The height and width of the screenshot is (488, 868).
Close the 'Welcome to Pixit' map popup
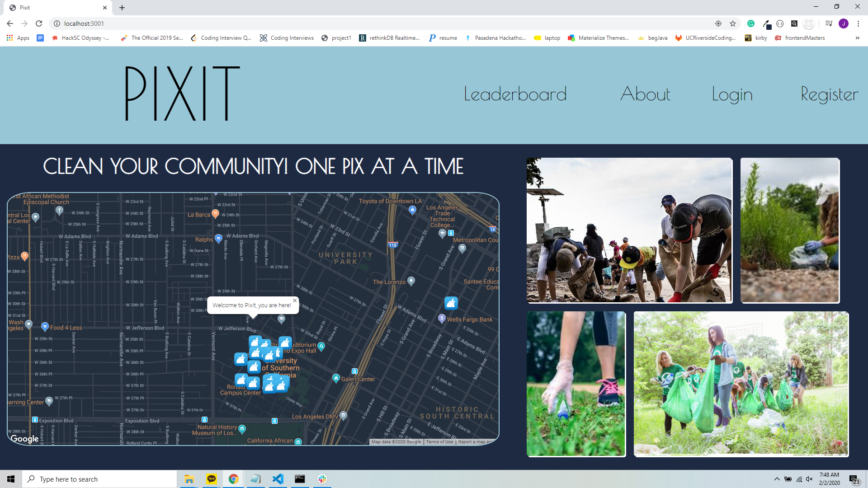tap(295, 300)
